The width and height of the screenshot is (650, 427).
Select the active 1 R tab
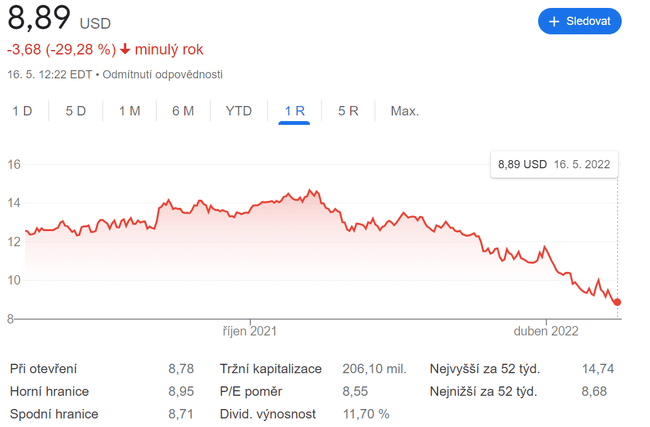(295, 111)
